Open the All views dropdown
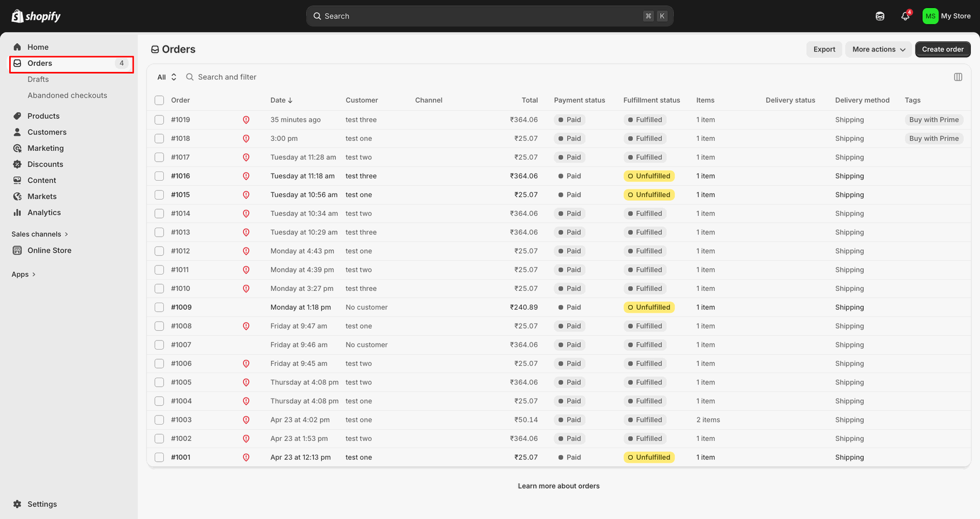980x519 pixels. pos(167,77)
